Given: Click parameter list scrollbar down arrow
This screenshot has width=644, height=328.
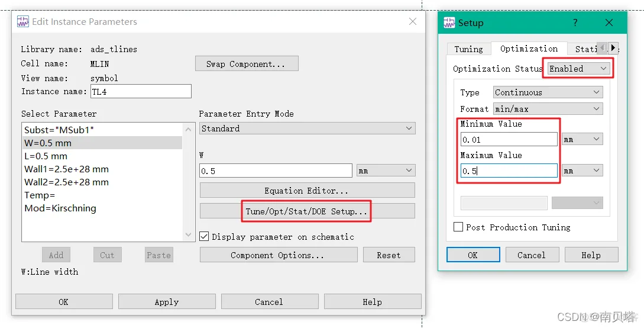Looking at the screenshot, I should click(189, 234).
